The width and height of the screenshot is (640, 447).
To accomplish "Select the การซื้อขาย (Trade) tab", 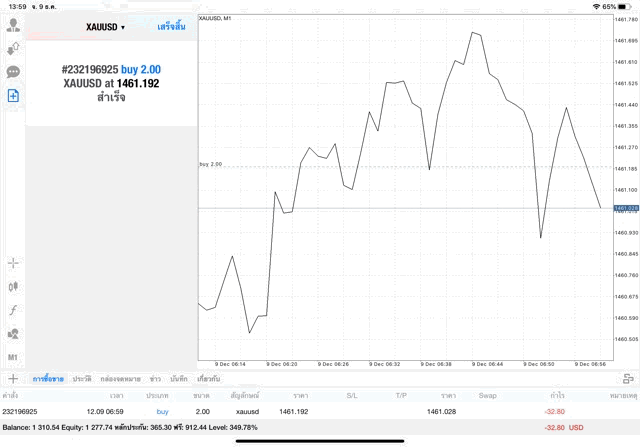I will [48, 379].
